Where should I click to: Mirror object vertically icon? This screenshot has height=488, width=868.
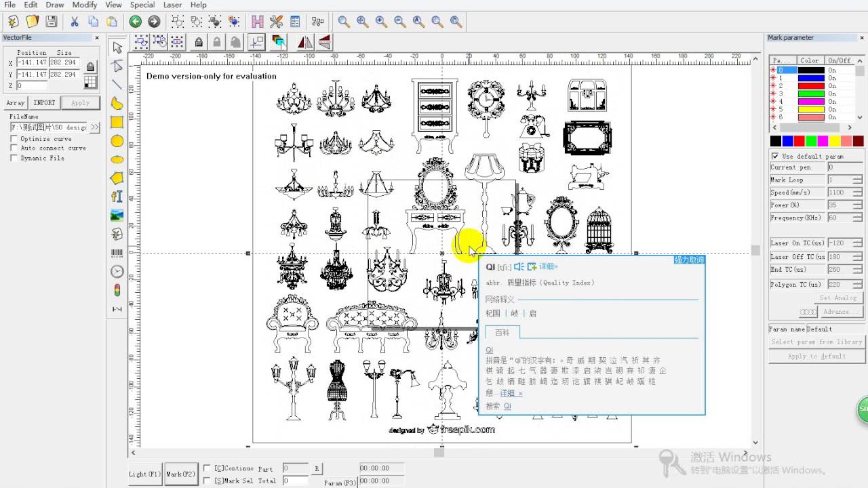324,42
